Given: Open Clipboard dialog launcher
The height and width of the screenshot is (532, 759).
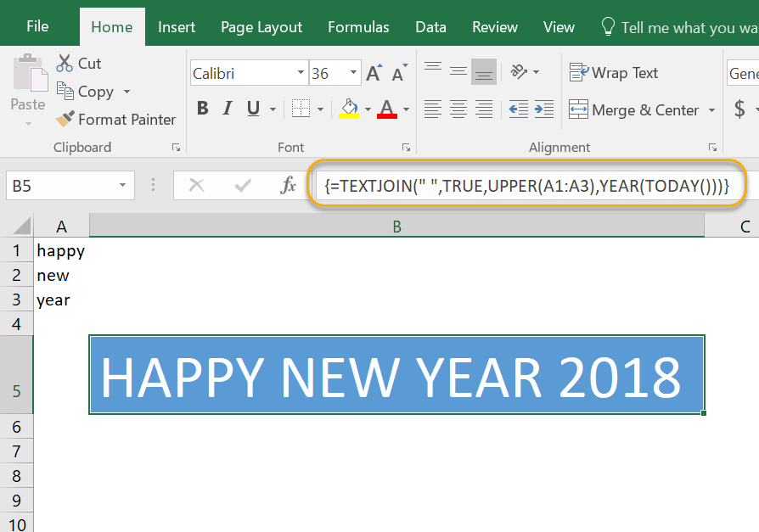Looking at the screenshot, I should [x=177, y=148].
